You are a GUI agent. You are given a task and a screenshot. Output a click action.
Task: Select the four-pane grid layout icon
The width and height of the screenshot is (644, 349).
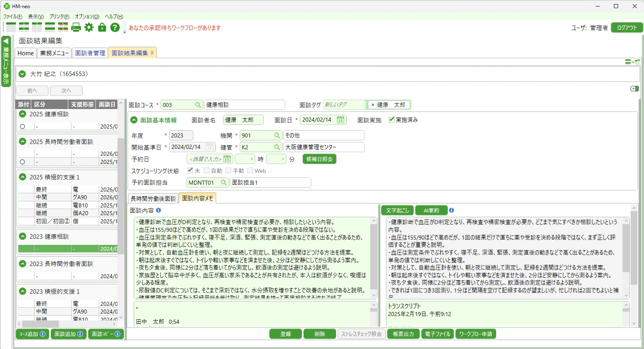click(24, 27)
